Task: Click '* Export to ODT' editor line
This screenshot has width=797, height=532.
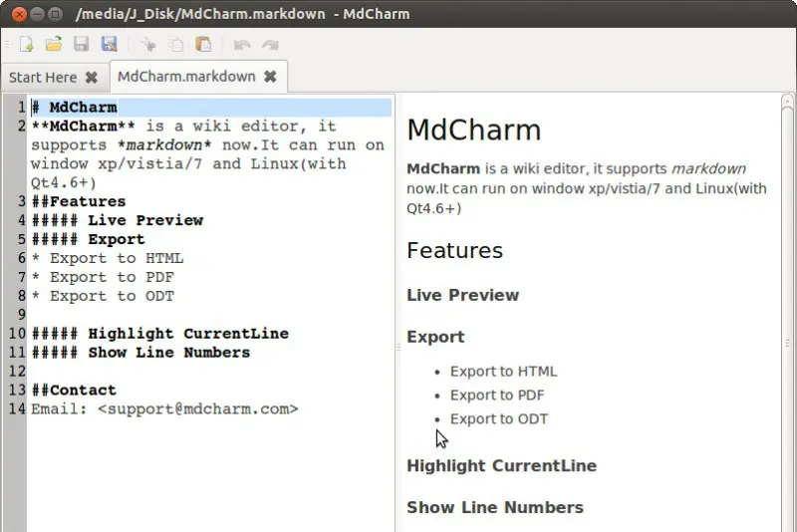Action: (x=103, y=296)
